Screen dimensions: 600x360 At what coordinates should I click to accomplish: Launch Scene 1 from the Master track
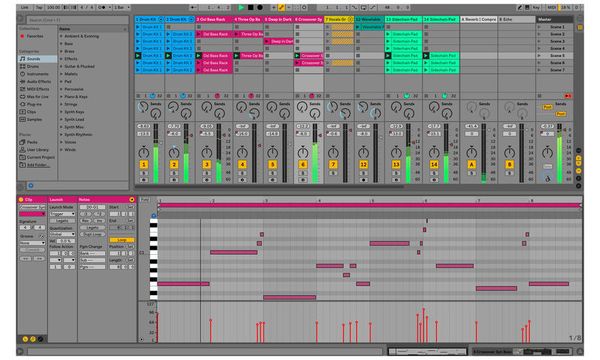click(x=539, y=27)
